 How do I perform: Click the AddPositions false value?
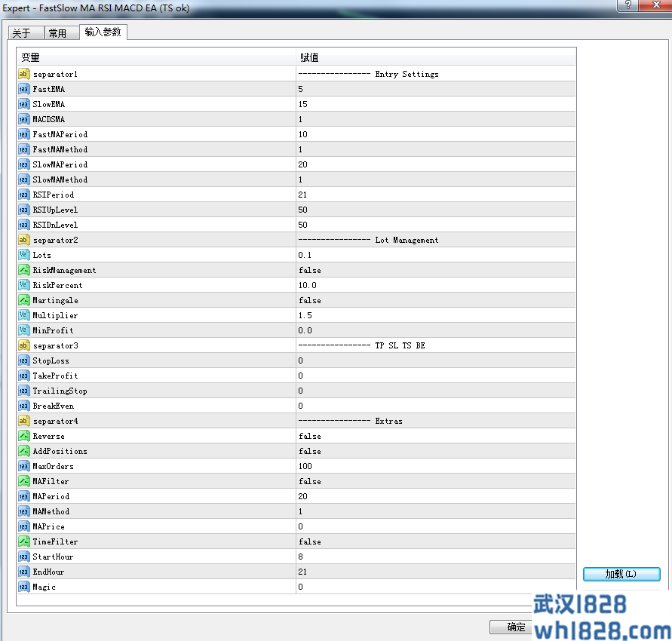click(x=310, y=451)
